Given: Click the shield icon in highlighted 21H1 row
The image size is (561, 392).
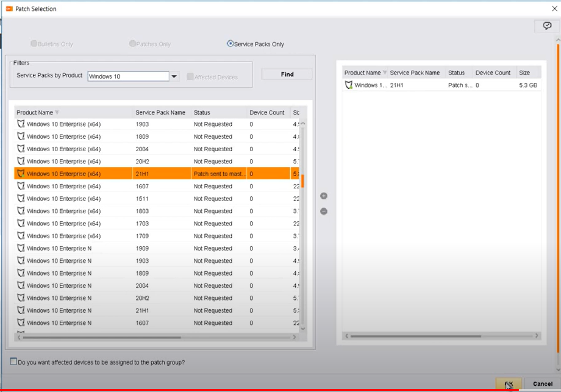Looking at the screenshot, I should [x=21, y=174].
